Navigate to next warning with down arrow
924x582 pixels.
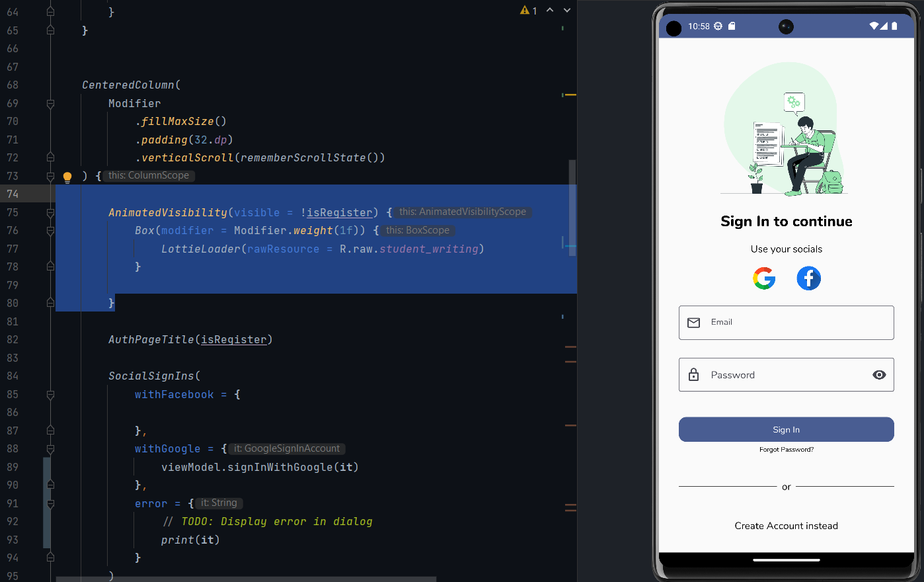pos(566,10)
